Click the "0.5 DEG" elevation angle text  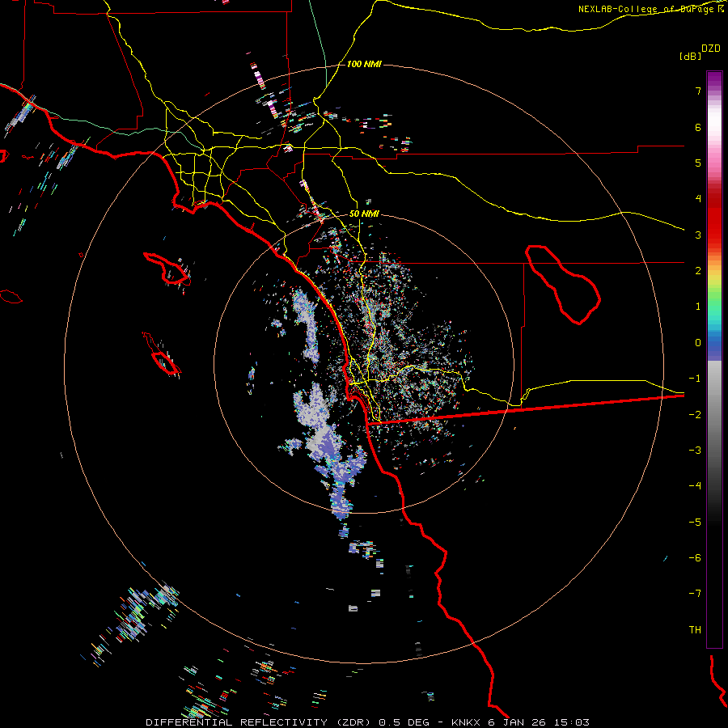pos(404,722)
